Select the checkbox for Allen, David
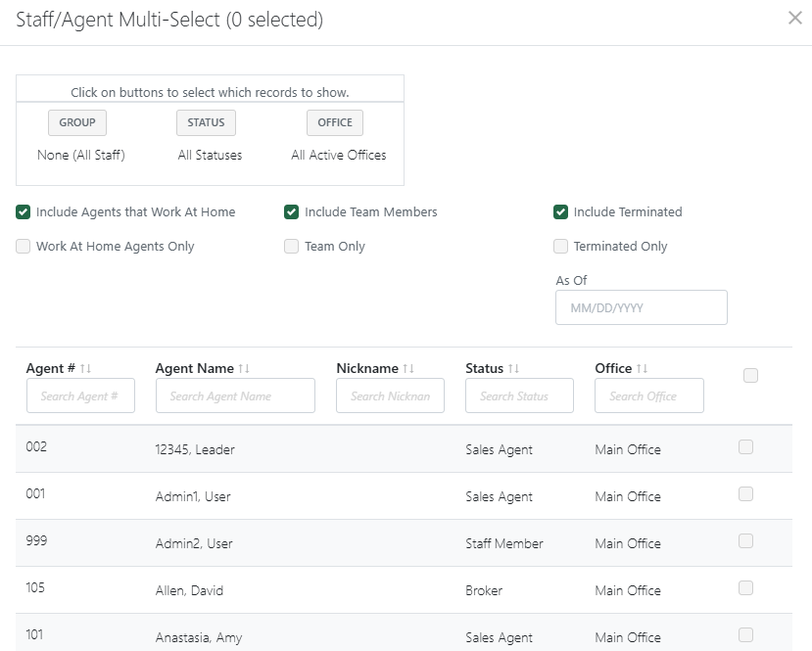This screenshot has height=651, width=812. [x=745, y=587]
